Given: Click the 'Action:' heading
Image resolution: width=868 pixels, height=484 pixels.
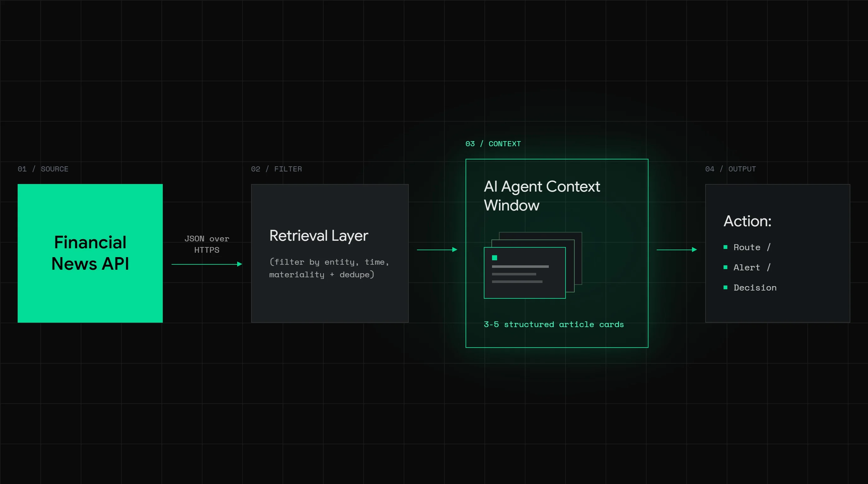Looking at the screenshot, I should coord(747,221).
